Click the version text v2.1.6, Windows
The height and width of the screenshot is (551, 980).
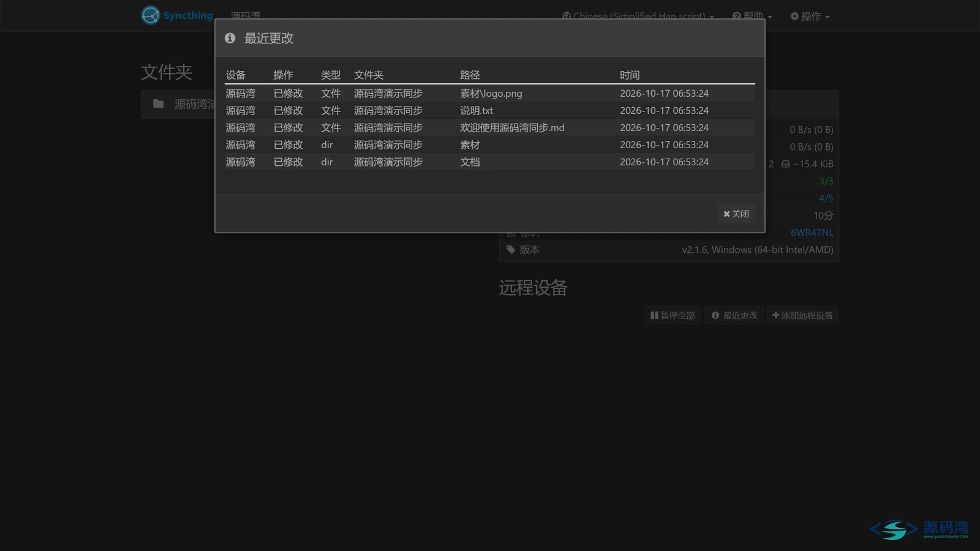point(758,250)
